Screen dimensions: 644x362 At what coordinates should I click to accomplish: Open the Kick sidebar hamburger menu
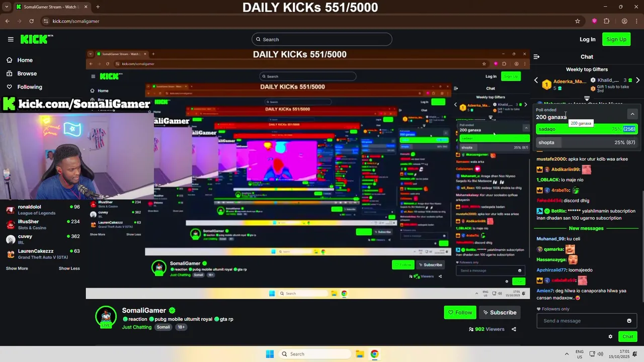[11, 39]
